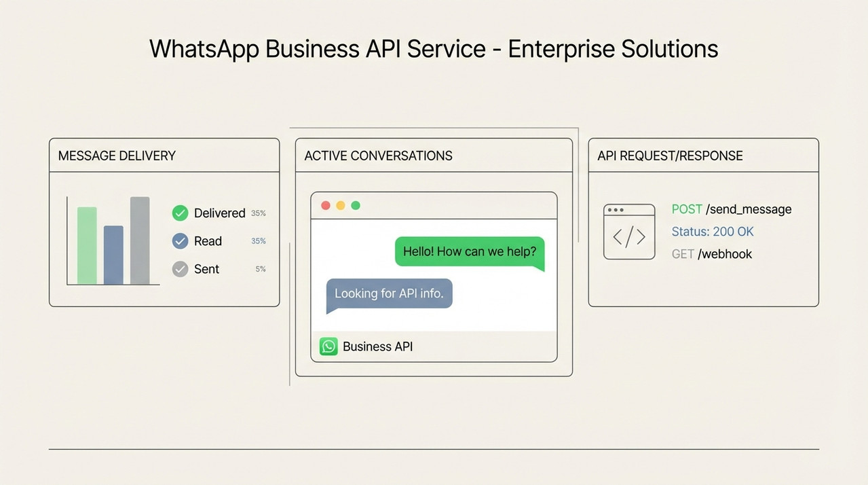Click the 35% value next to Read

tap(259, 241)
